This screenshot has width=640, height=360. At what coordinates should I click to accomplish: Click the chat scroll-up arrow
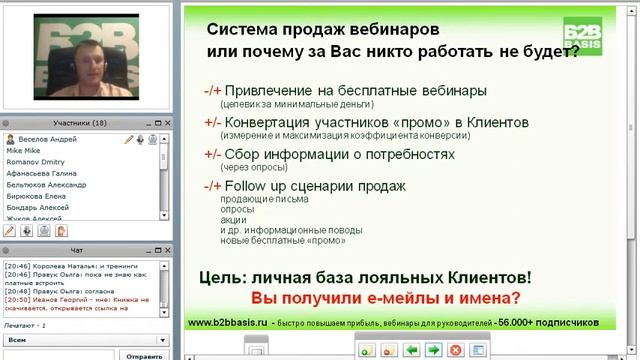(x=164, y=266)
